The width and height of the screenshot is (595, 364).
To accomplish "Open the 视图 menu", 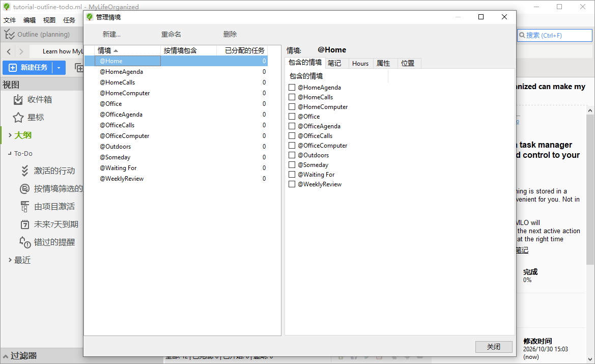I will [49, 20].
